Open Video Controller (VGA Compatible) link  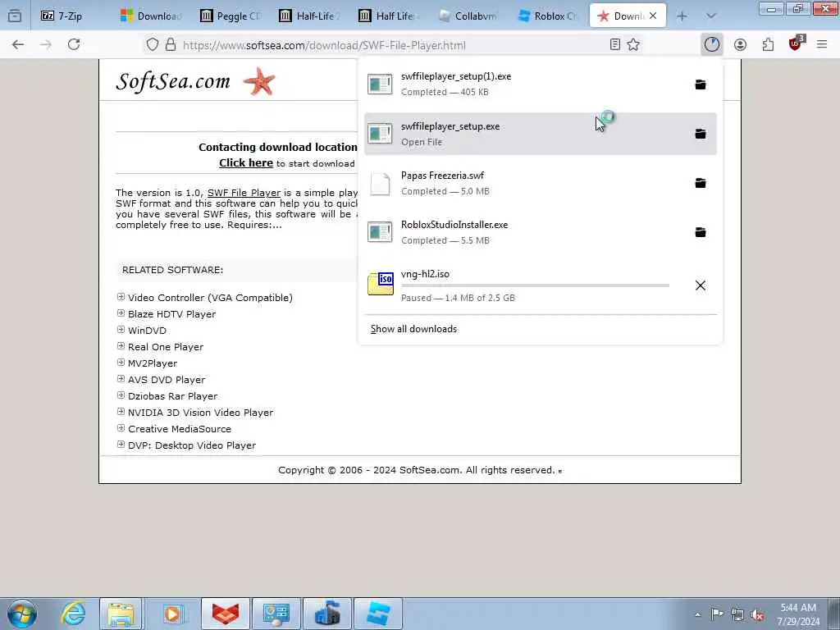point(210,298)
